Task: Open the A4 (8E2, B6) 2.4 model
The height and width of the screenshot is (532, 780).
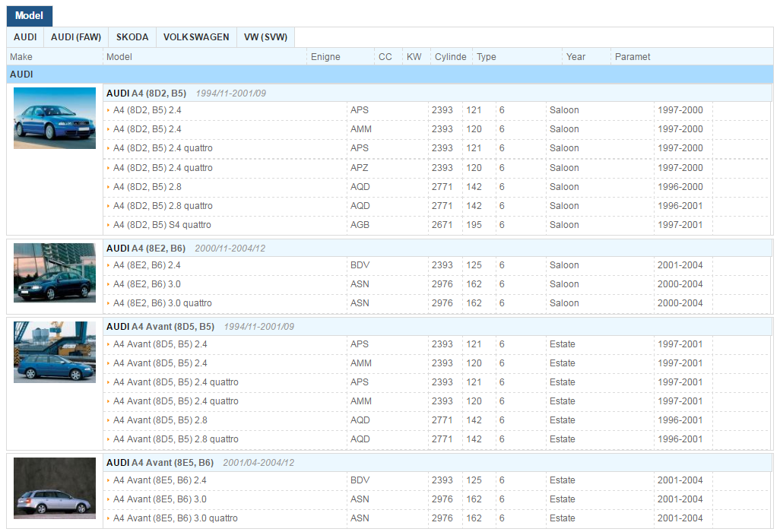Action: [x=147, y=265]
